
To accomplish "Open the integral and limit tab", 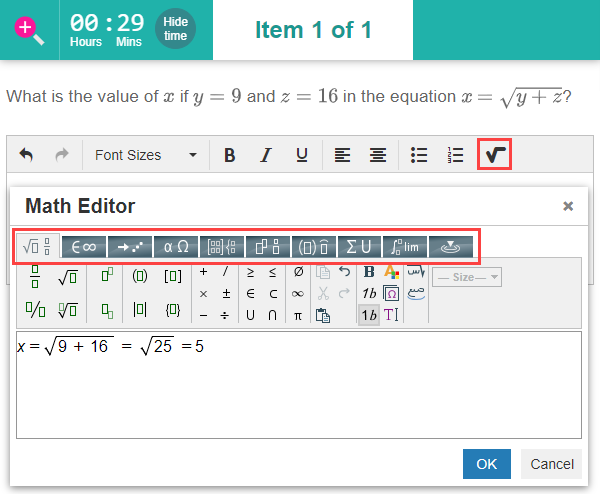I will point(405,246).
